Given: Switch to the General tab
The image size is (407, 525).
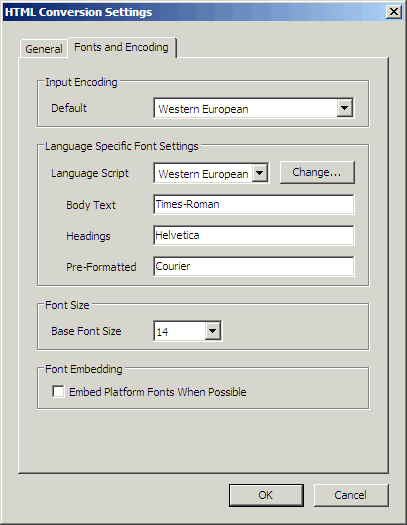Looking at the screenshot, I should (x=44, y=49).
